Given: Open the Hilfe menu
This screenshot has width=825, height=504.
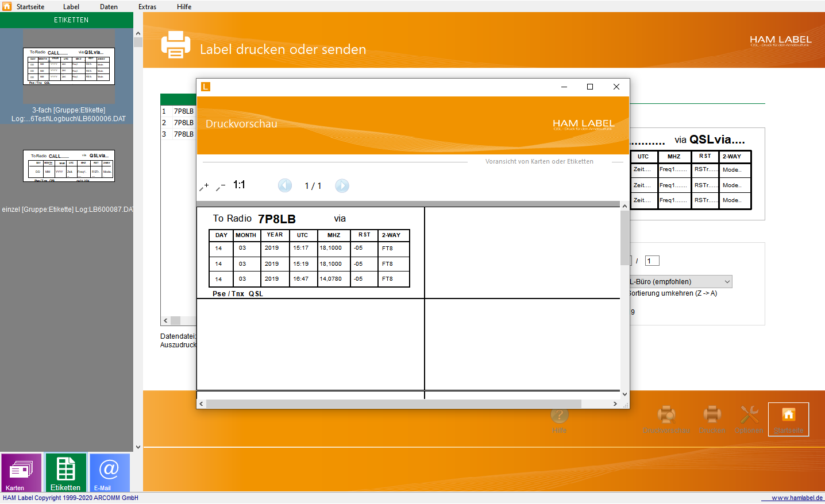Looking at the screenshot, I should pyautogui.click(x=184, y=7).
